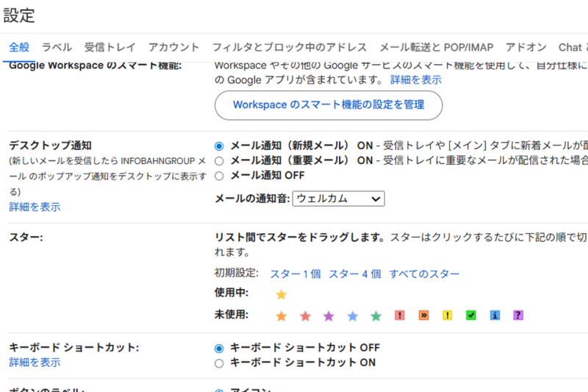Image resolution: width=588 pixels, height=392 pixels.
Task: Open the フィルタとブロック中のアドレス tab
Action: [x=289, y=47]
